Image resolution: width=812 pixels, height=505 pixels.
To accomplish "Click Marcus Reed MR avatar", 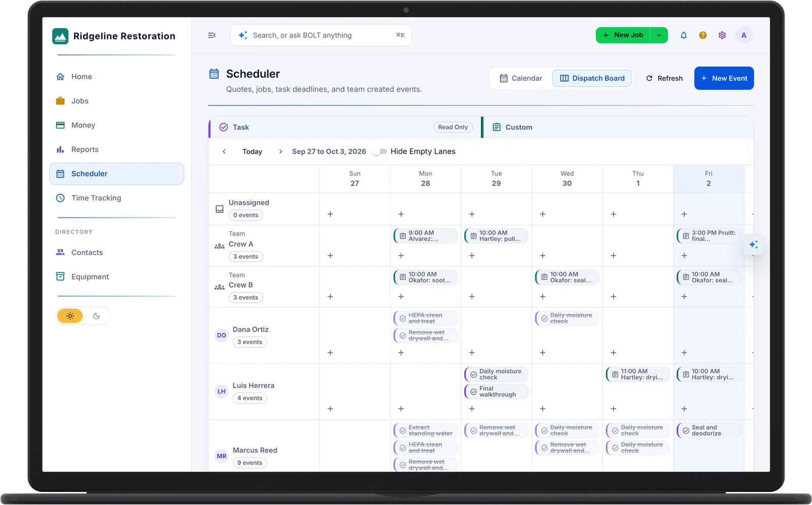I will tap(222, 456).
